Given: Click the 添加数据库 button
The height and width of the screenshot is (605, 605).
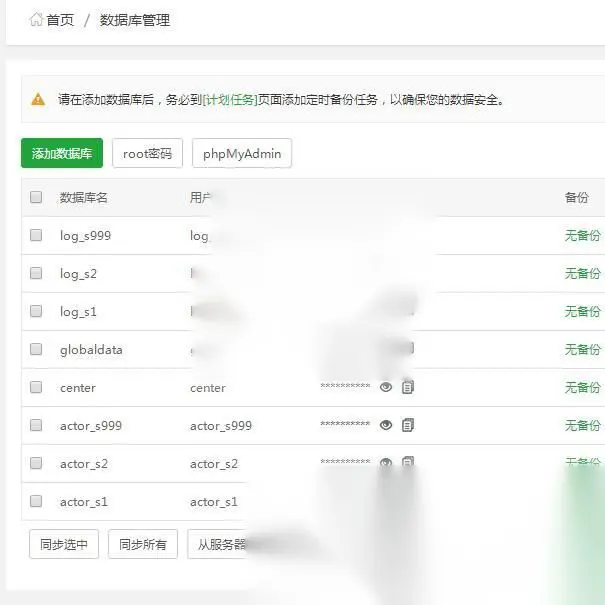Looking at the screenshot, I should [x=62, y=153].
